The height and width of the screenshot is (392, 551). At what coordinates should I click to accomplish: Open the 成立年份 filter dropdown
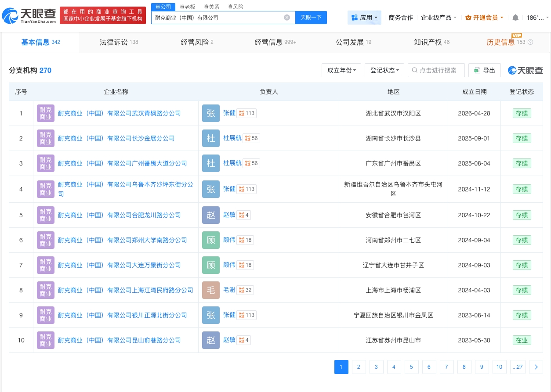(341, 70)
